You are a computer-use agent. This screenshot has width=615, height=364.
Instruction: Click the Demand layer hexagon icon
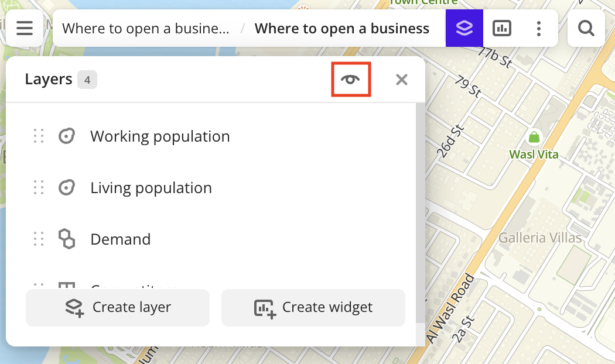[66, 239]
